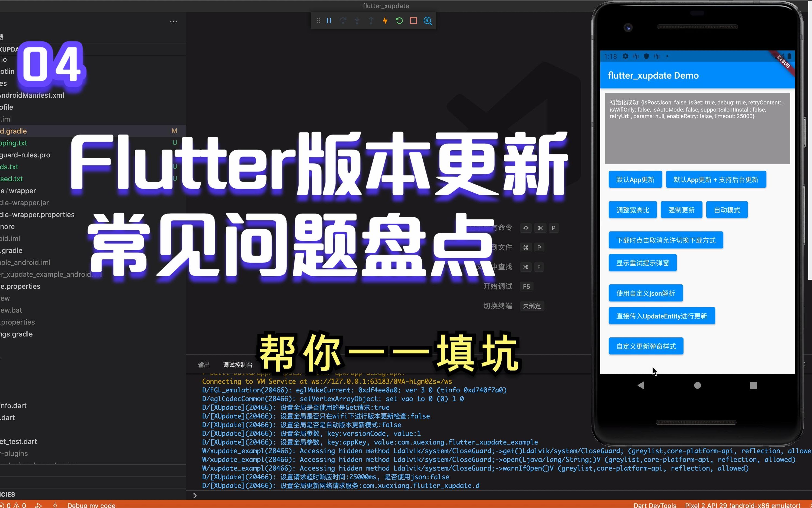The height and width of the screenshot is (508, 812).
Task: Tap 默认App更新 + 支持后台更新 button
Action: point(716,179)
